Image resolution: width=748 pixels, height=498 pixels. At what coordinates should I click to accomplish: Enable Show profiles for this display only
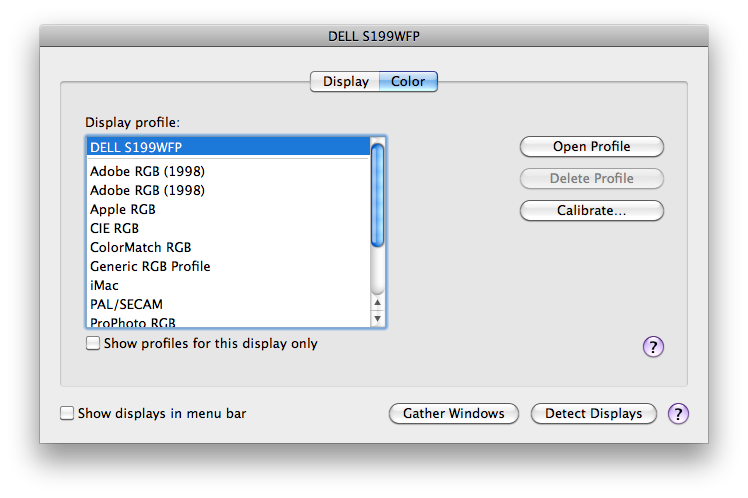(93, 343)
